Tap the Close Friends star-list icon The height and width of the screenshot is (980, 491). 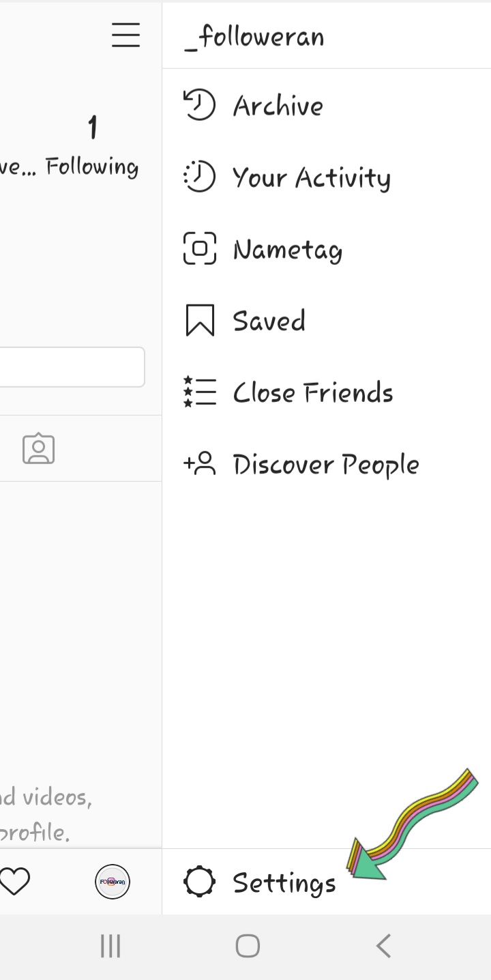[x=199, y=392]
